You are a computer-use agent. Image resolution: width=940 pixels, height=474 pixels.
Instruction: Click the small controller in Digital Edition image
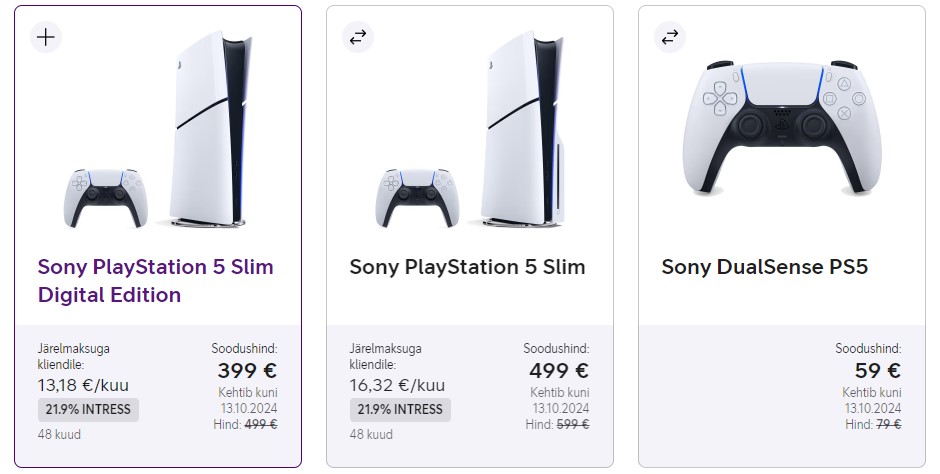106,198
